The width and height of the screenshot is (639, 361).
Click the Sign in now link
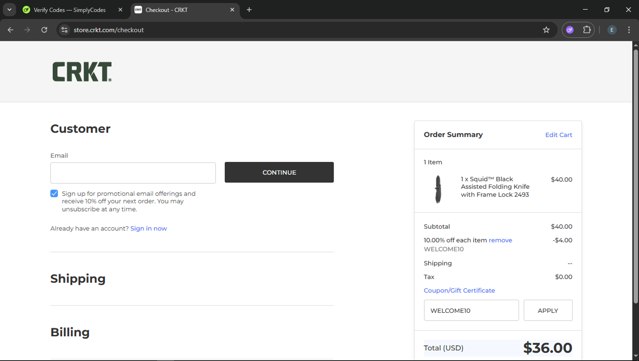click(149, 229)
